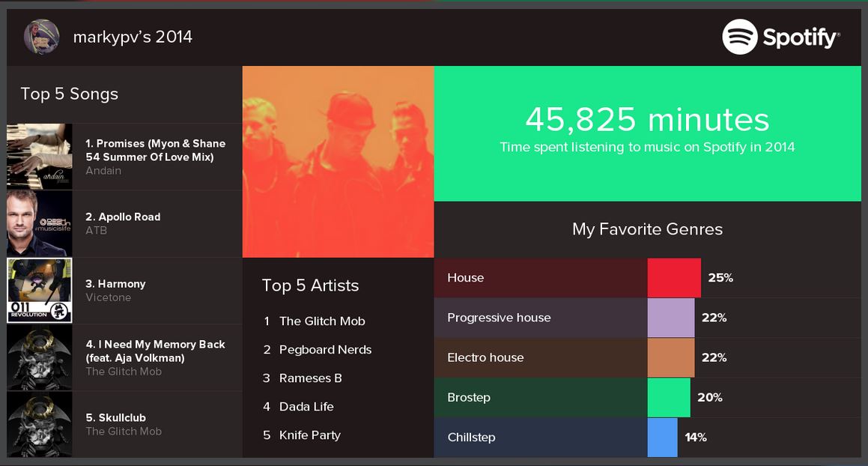This screenshot has height=466, width=868.
Task: Click the Skullclub album artwork
Action: click(40, 424)
